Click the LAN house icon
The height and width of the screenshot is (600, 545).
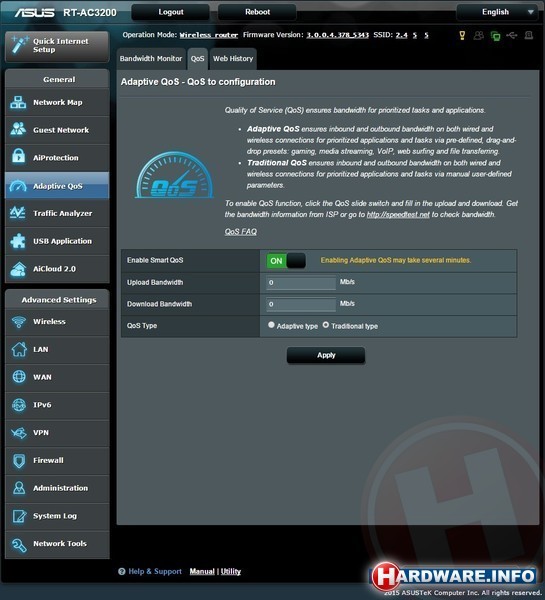[19, 349]
